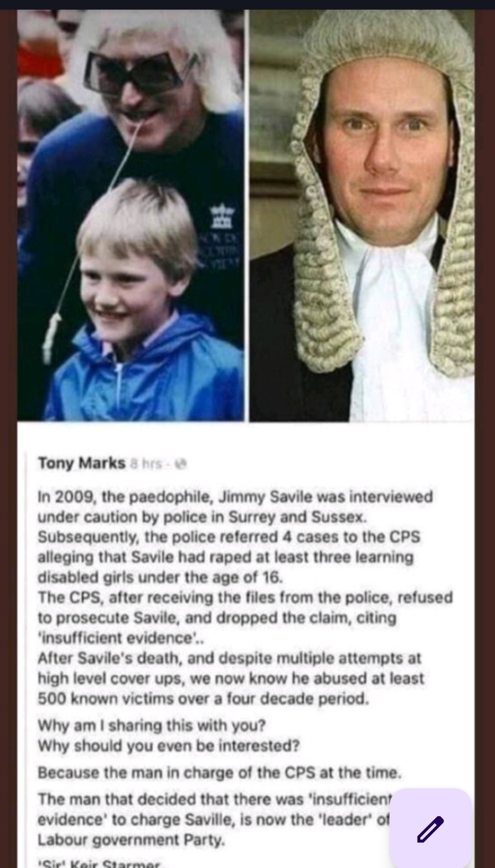The width and height of the screenshot is (495, 868).
Task: Tap the line "500 known victims over a four decade"
Action: pos(203,699)
